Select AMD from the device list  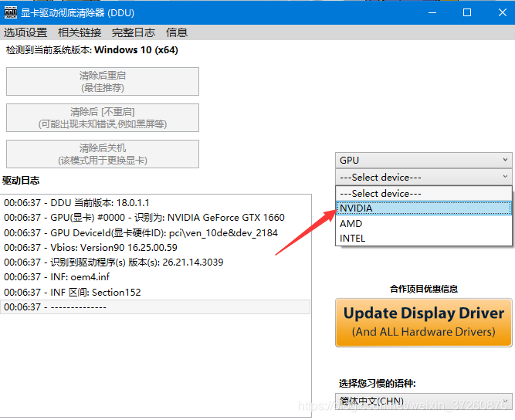click(x=424, y=223)
